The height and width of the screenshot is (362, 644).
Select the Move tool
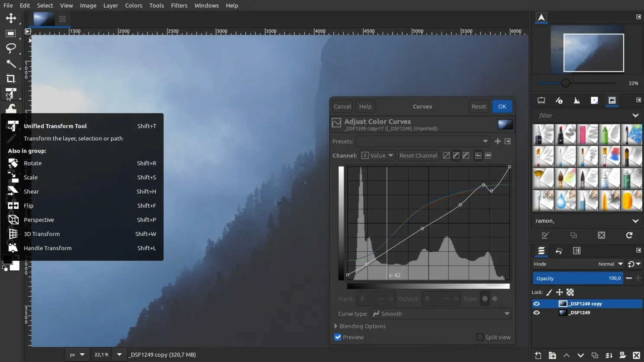pos(11,19)
